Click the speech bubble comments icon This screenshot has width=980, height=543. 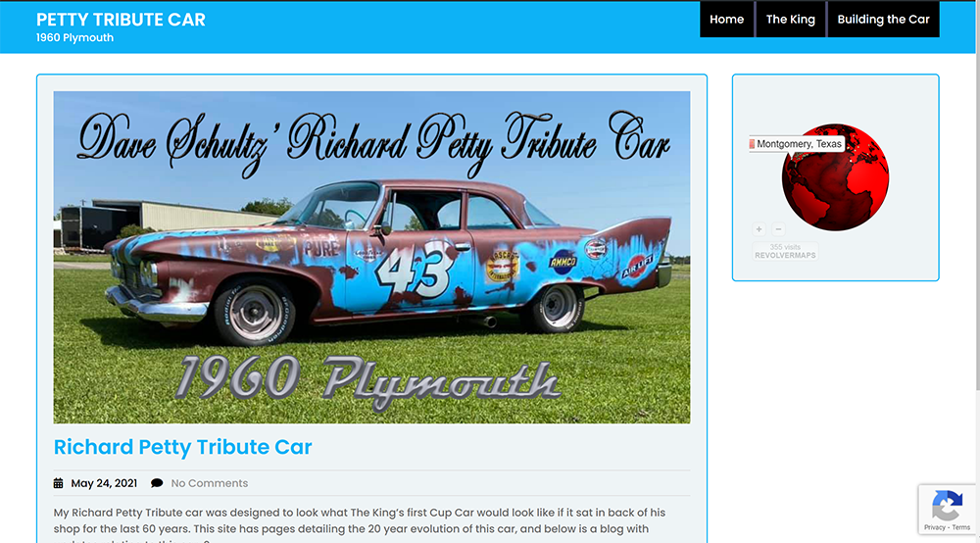click(157, 483)
